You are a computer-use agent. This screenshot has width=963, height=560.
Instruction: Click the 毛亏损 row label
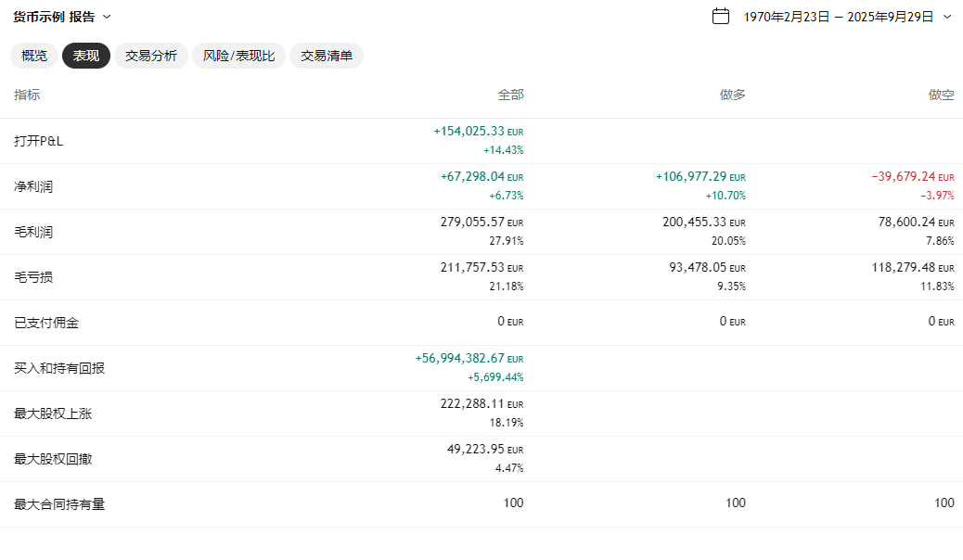[x=33, y=277]
